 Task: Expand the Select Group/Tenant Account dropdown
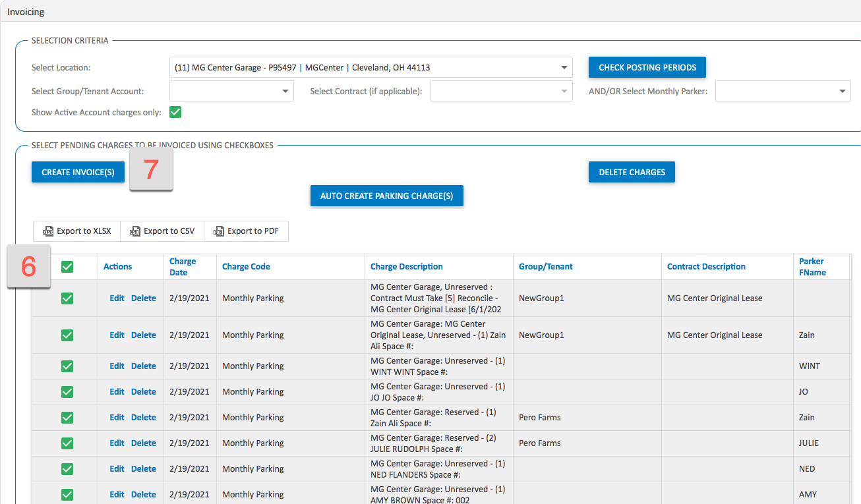coord(285,91)
